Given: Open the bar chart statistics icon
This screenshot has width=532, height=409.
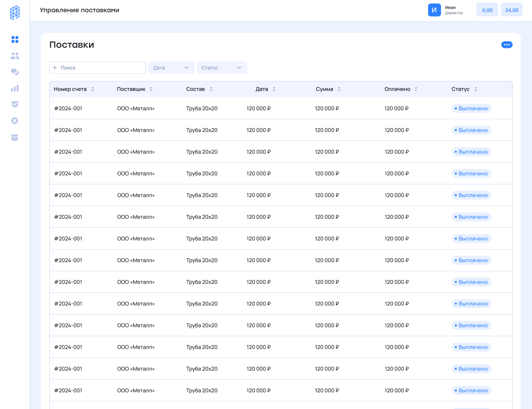Looking at the screenshot, I should [15, 88].
